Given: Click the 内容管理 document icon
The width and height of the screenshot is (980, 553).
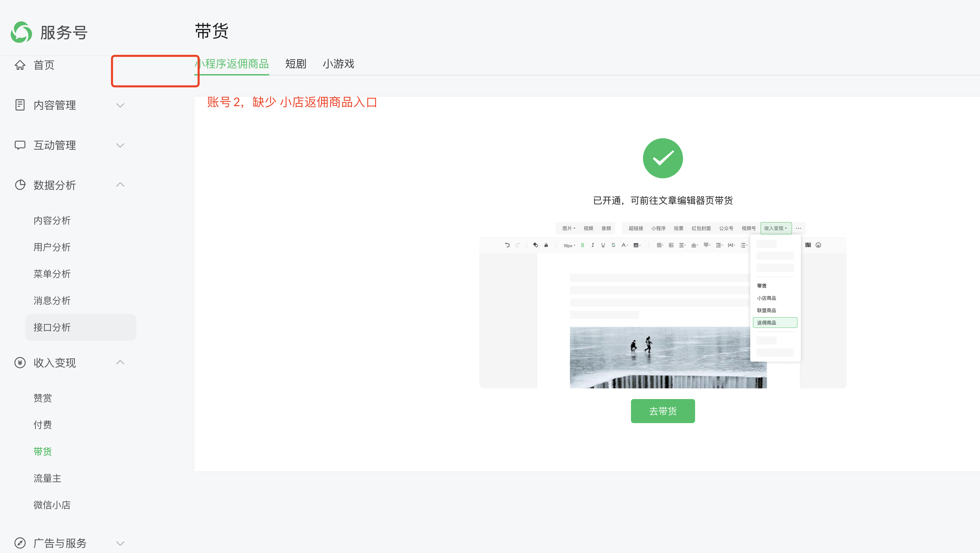Looking at the screenshot, I should (20, 105).
